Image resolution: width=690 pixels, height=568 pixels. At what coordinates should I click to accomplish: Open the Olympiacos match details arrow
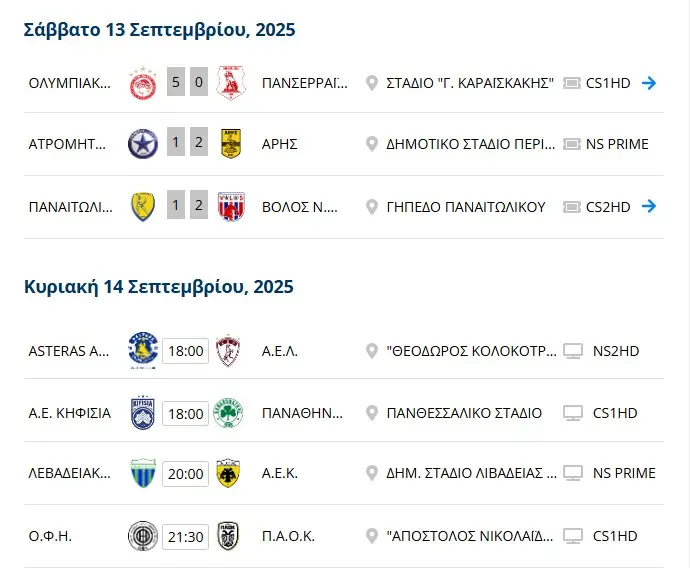click(649, 83)
